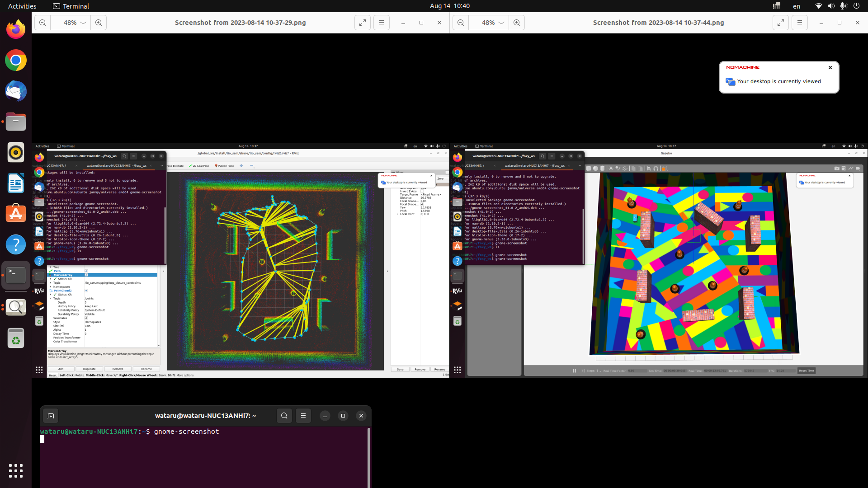
Task: Switch to Image Viewer via the dock icon
Action: point(16,307)
